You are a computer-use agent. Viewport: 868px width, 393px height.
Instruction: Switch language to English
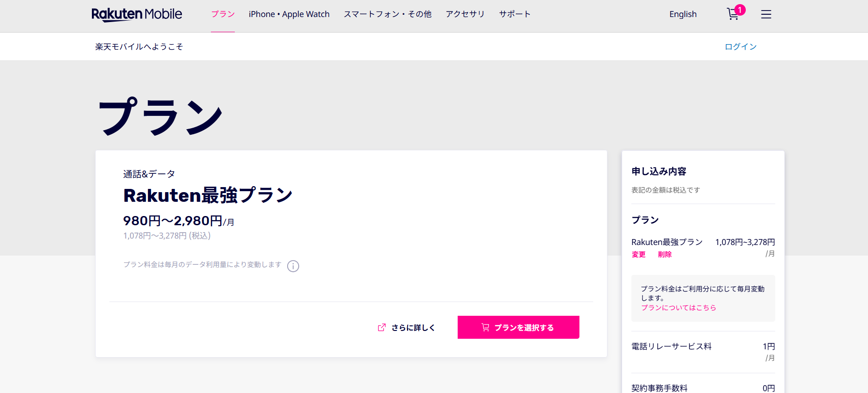pos(683,14)
